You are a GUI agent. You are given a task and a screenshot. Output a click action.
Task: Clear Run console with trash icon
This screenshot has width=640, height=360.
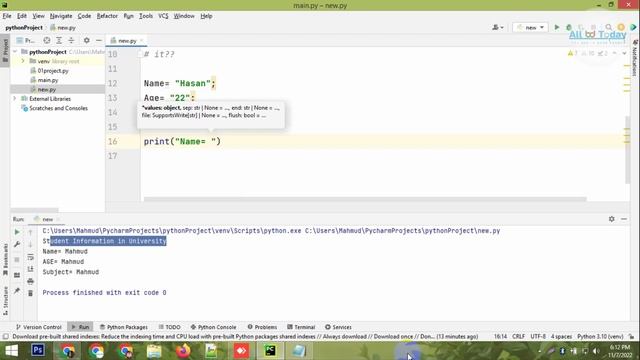pos(31,293)
